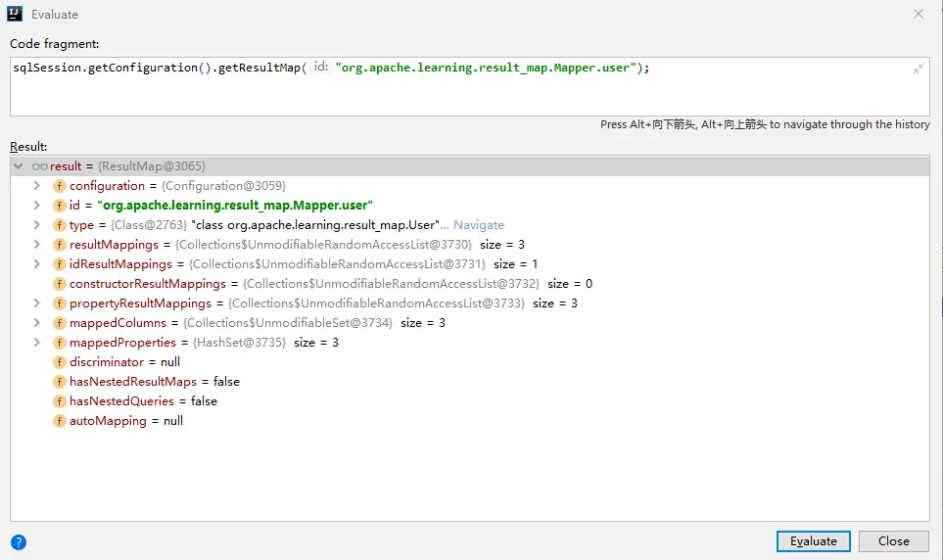This screenshot has height=560, width=943.
Task: Expand the mappedProperties HashSet node
Action: click(x=36, y=343)
